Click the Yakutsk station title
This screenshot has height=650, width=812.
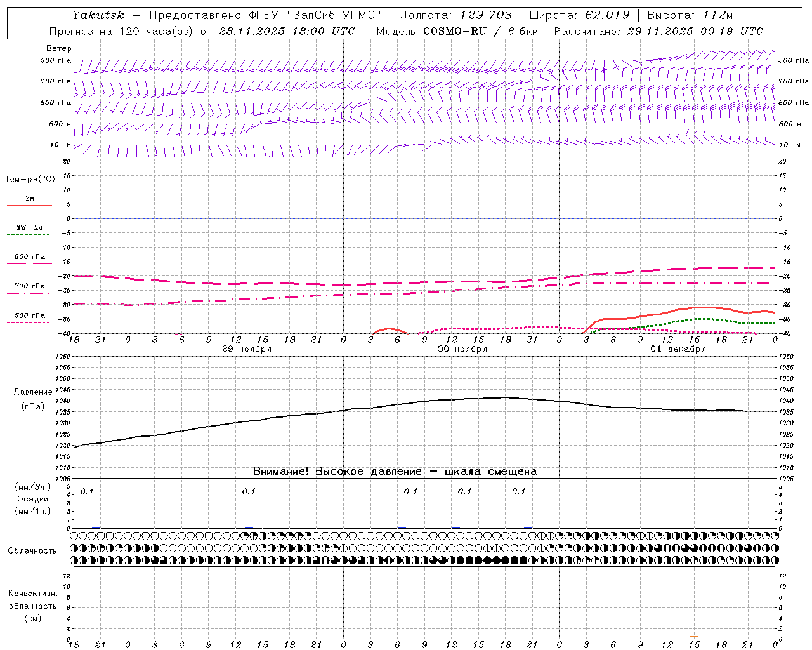click(98, 15)
